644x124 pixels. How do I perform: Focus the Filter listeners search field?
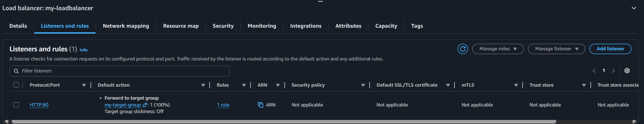(x=120, y=71)
